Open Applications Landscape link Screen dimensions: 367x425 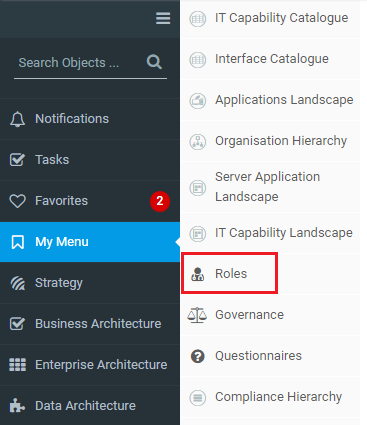tap(284, 100)
